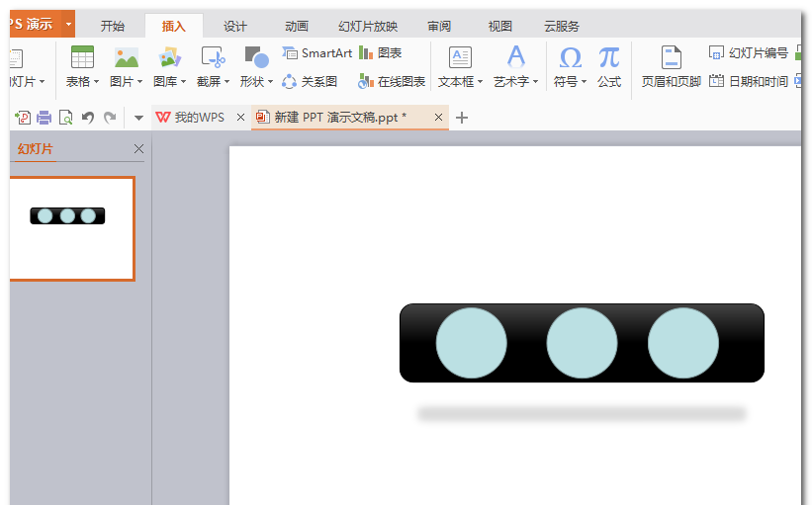Screen dimensions: 812x505
Task: Insert a 图表 chart
Action: point(381,52)
